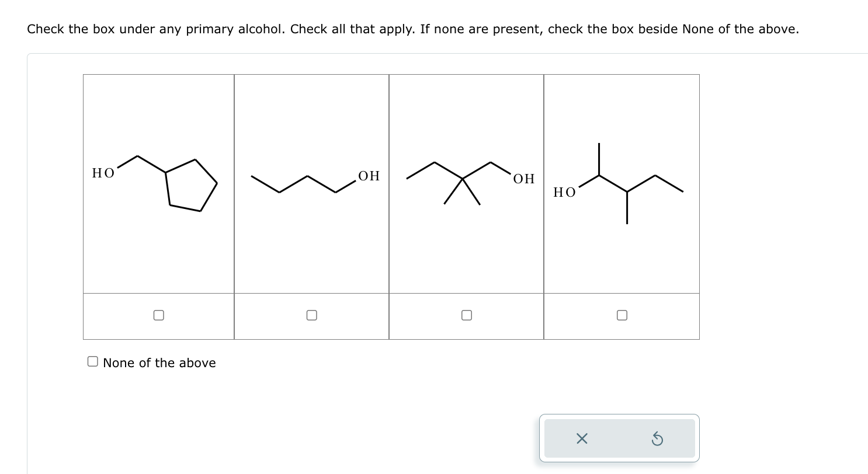Click the OH label on the second molecule
This screenshot has width=868, height=474.
point(369,176)
